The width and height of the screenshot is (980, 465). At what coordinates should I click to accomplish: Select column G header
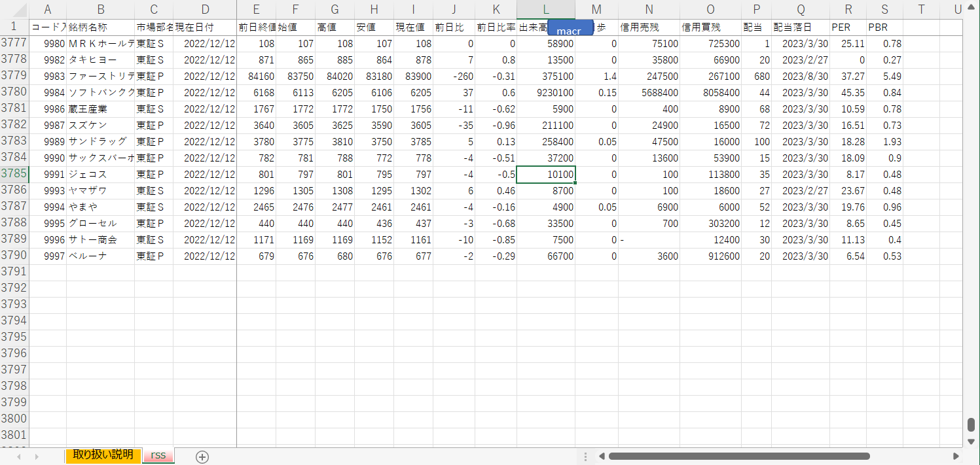(335, 10)
